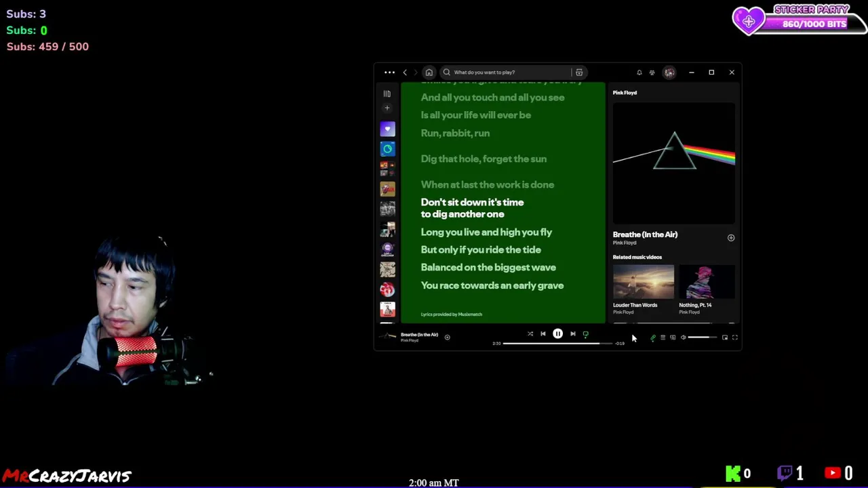Jump to lyric 'But only if you ride the tide'
Viewport: 868px width, 488px height.
[x=481, y=250]
